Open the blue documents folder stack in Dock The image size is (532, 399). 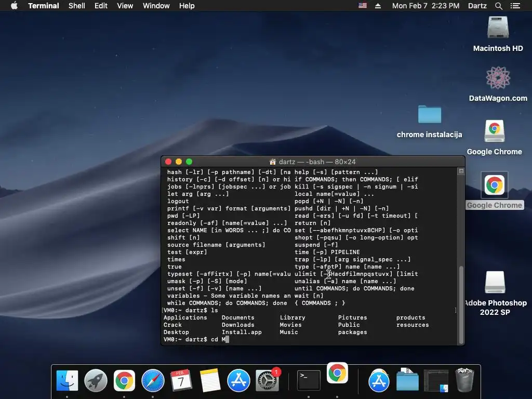(407, 380)
